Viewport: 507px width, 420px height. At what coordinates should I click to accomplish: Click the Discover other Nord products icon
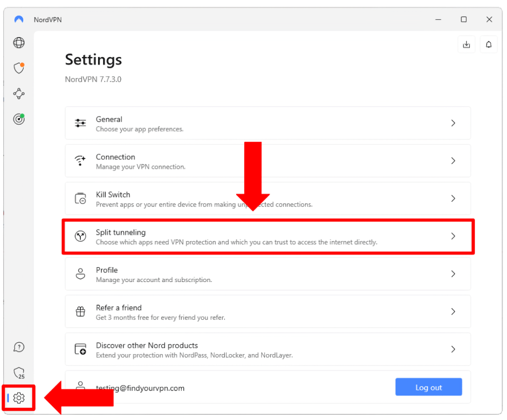coord(80,349)
